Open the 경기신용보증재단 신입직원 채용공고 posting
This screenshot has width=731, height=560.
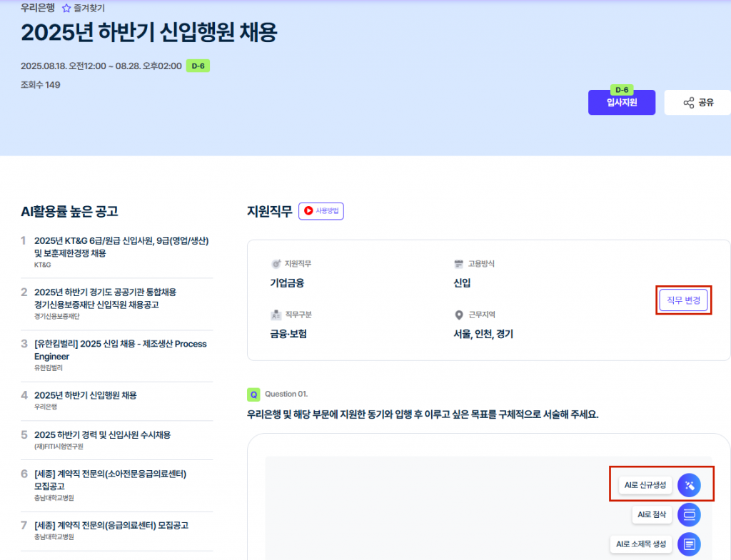point(106,298)
